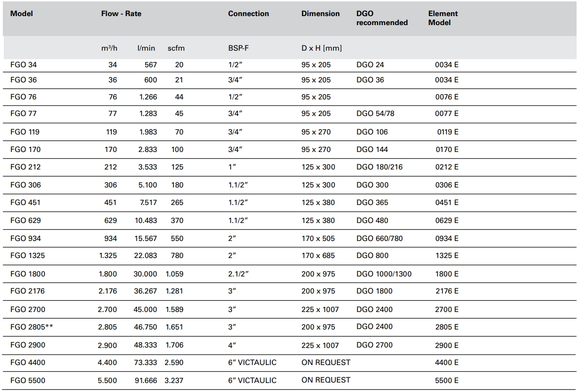Click the Element Model column header

pos(443,18)
